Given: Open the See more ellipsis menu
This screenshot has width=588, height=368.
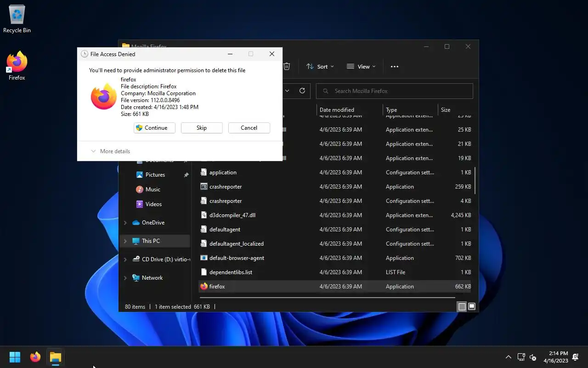Looking at the screenshot, I should [395, 66].
